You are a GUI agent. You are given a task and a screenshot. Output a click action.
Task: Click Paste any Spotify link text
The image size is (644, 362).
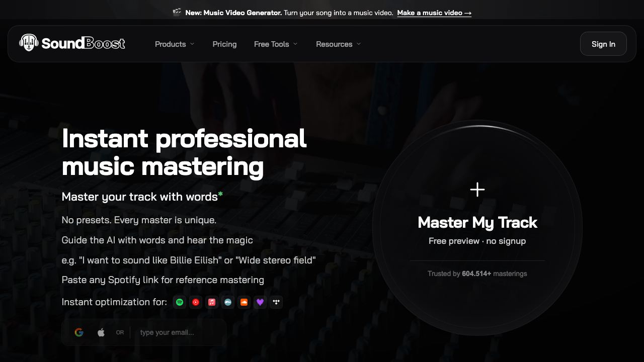pyautogui.click(x=163, y=280)
